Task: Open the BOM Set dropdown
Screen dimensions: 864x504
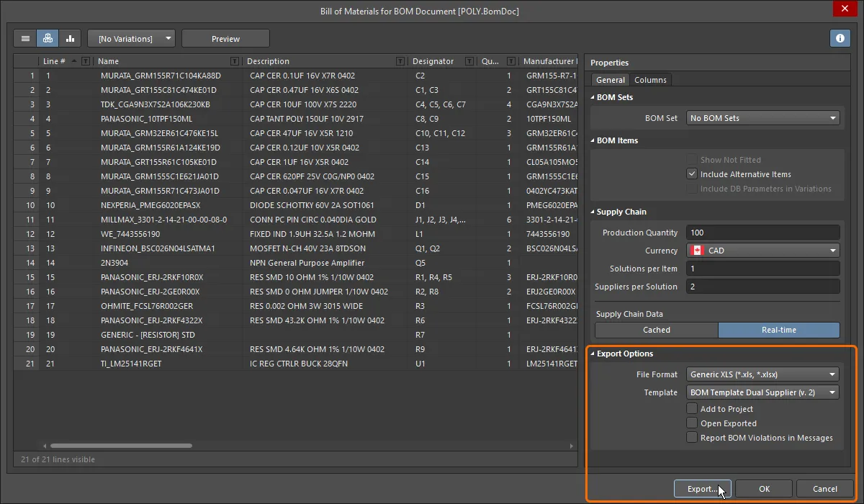Action: pos(762,118)
